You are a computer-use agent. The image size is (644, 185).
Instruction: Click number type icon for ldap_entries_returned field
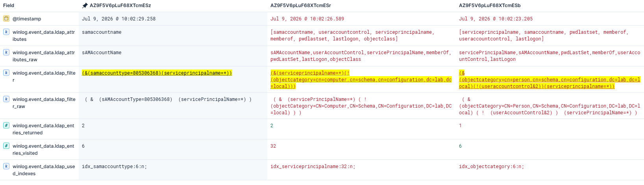pyautogui.click(x=6, y=125)
